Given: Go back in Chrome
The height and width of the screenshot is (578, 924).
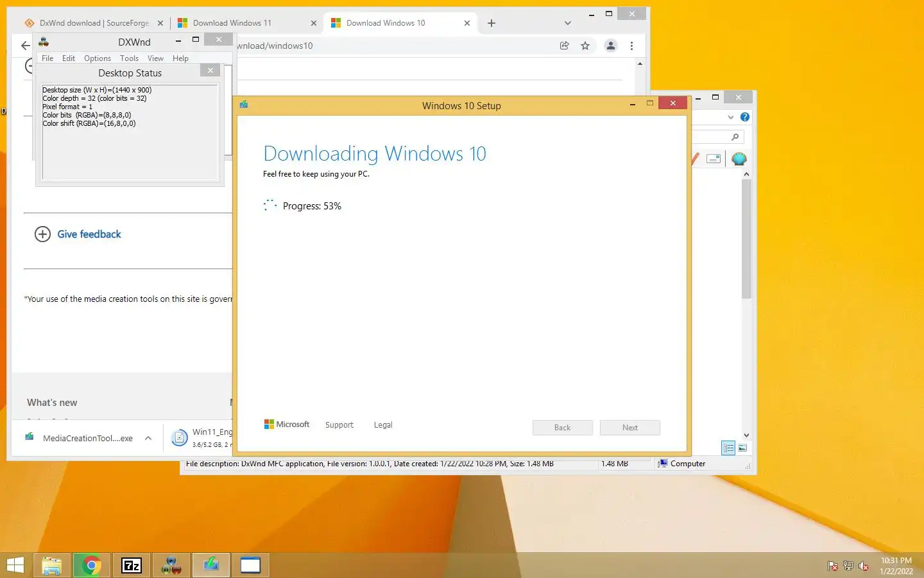Looking at the screenshot, I should pos(25,46).
